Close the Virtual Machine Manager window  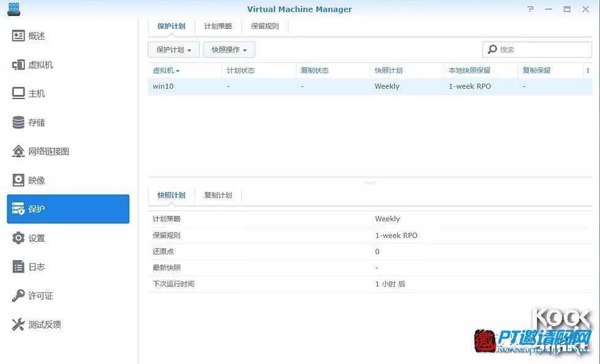point(585,9)
